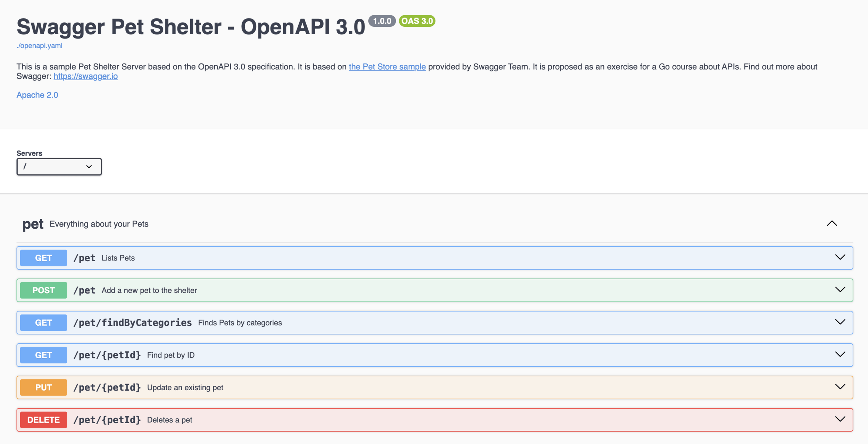The image size is (868, 444).
Task: Click the GET badge for Lists Pets
Action: [43, 258]
